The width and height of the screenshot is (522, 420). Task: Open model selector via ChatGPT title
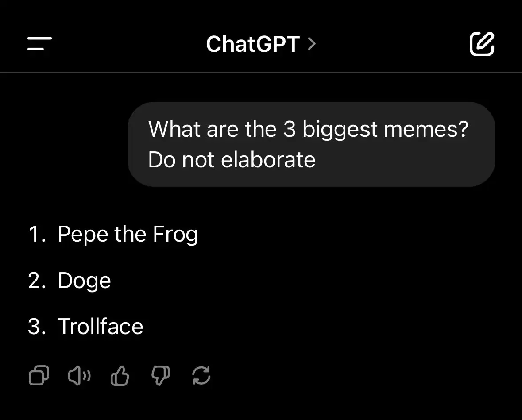click(253, 44)
